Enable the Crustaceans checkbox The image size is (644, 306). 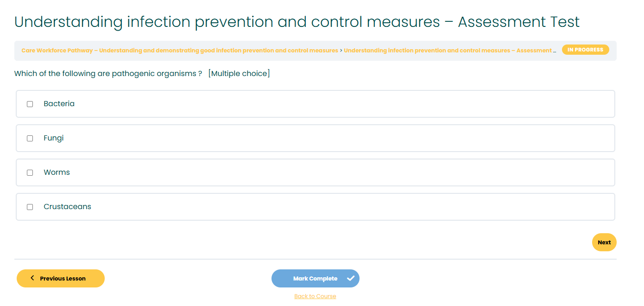coord(30,207)
